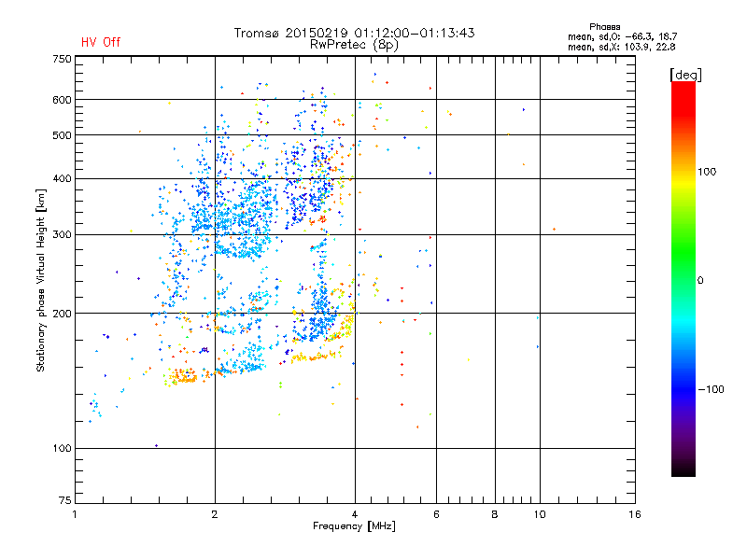Click the y-axis '500' tick label
This screenshot has height=560, width=747.
tap(62, 135)
